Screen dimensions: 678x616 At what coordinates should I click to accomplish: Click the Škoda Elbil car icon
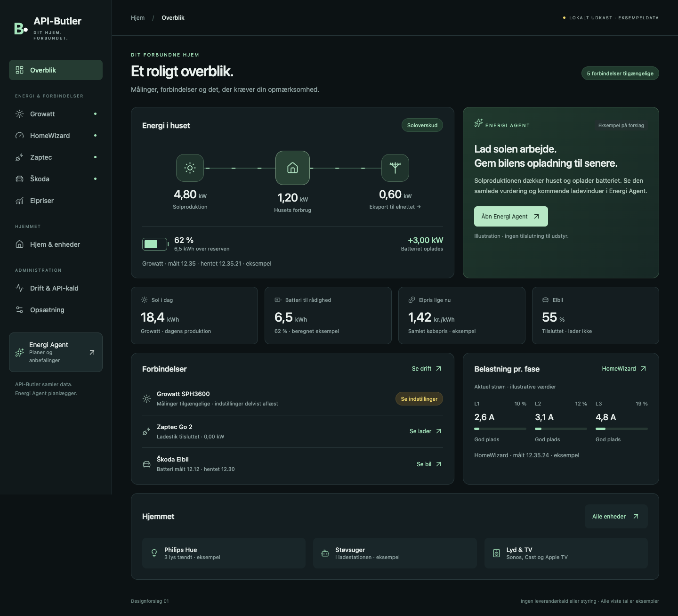pyautogui.click(x=147, y=464)
